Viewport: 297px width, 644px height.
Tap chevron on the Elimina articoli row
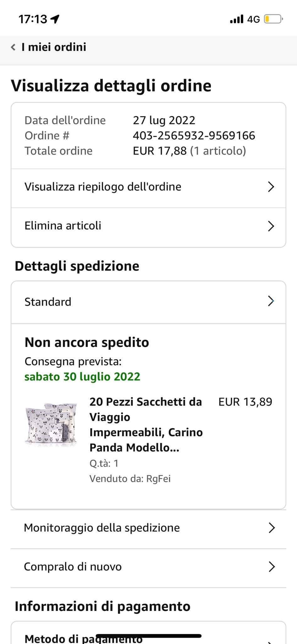coord(271,226)
